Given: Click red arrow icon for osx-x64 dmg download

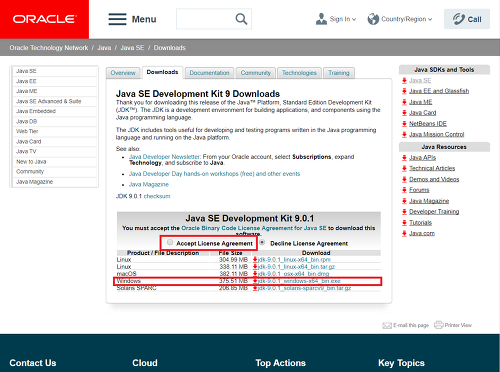Looking at the screenshot, I should tap(255, 274).
